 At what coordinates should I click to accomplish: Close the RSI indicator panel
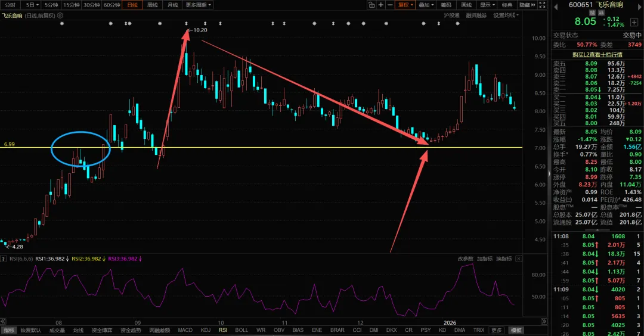click(x=519, y=259)
